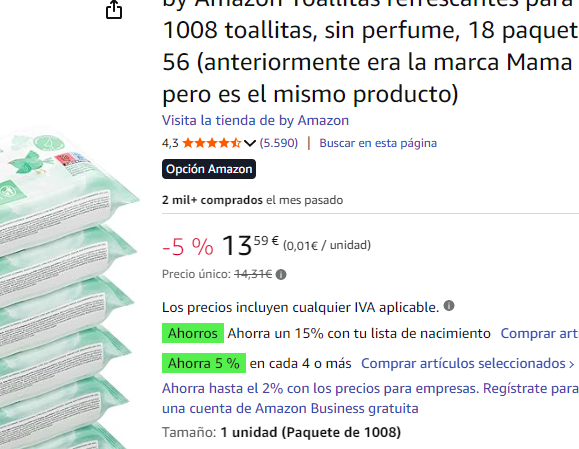Click info icon beside IVA aplicable text

pyautogui.click(x=449, y=306)
